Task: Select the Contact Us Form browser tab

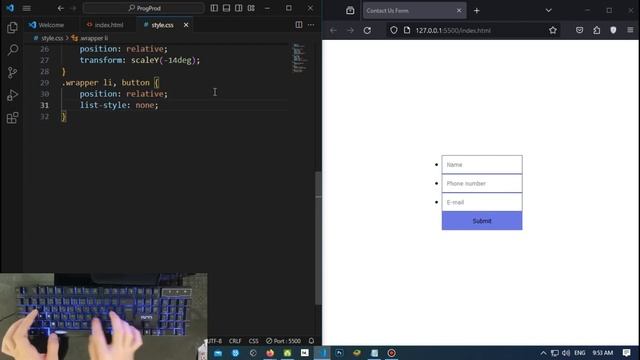Action: (x=409, y=11)
